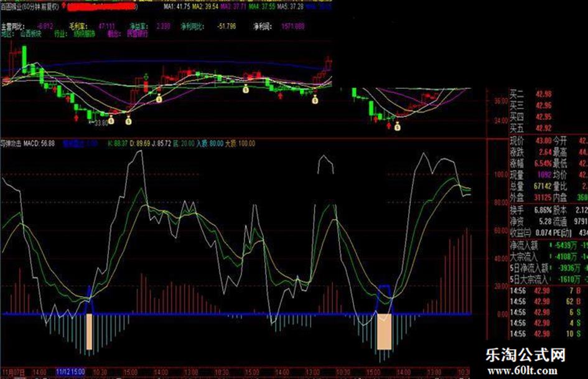Image resolution: width=588 pixels, height=379 pixels.
Task: Click the 今开 open price label
Action: pyautogui.click(x=560, y=141)
